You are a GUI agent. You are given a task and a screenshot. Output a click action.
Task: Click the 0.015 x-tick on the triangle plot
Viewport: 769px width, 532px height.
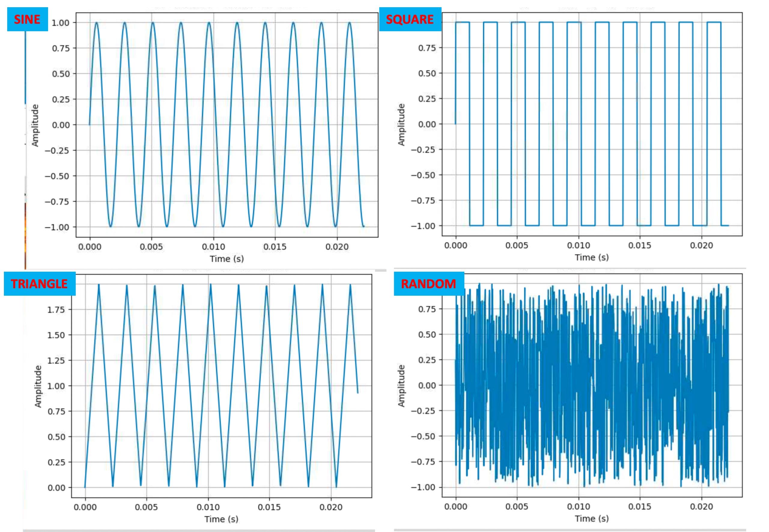click(269, 507)
